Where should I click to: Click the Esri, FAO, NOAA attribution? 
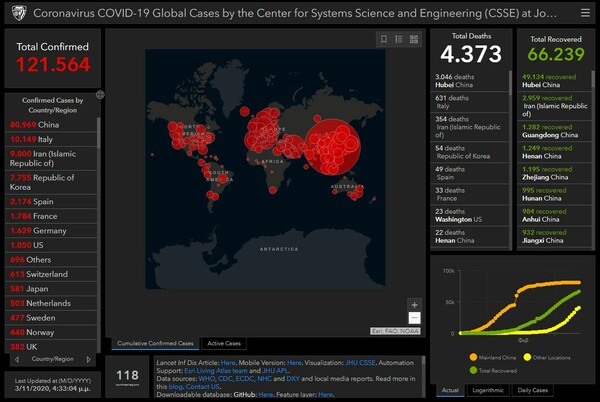[x=395, y=331]
